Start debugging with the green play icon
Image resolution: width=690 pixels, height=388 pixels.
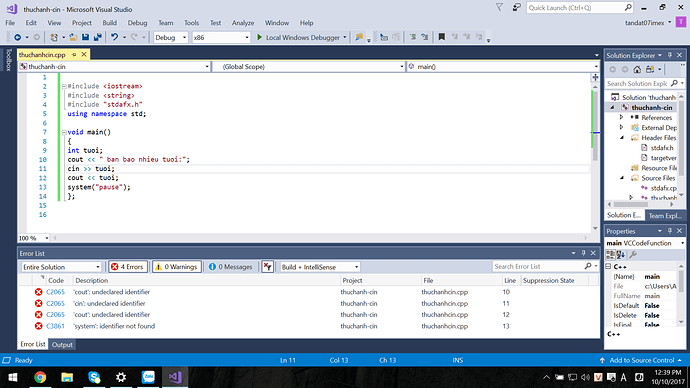259,37
